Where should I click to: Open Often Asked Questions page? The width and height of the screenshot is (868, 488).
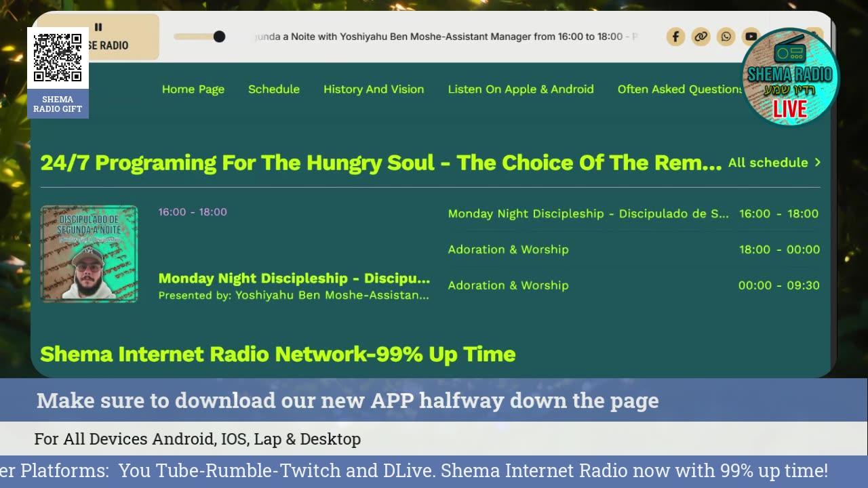tap(679, 89)
